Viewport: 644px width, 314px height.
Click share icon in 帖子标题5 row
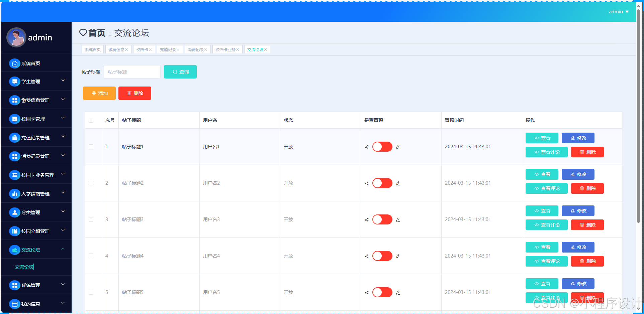tap(367, 293)
